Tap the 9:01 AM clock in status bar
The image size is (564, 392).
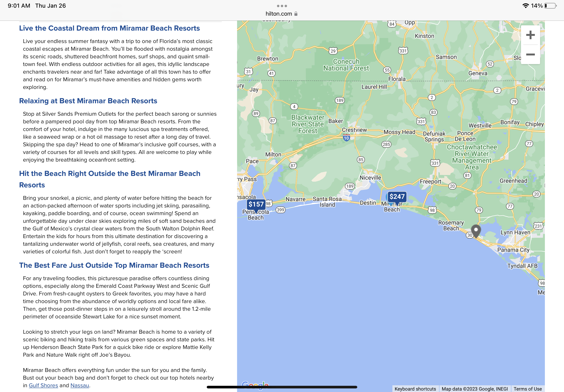pos(19,6)
